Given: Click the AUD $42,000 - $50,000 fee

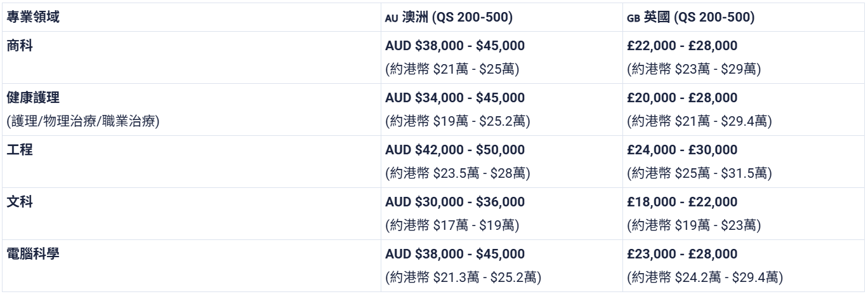Looking at the screenshot, I should [455, 150].
